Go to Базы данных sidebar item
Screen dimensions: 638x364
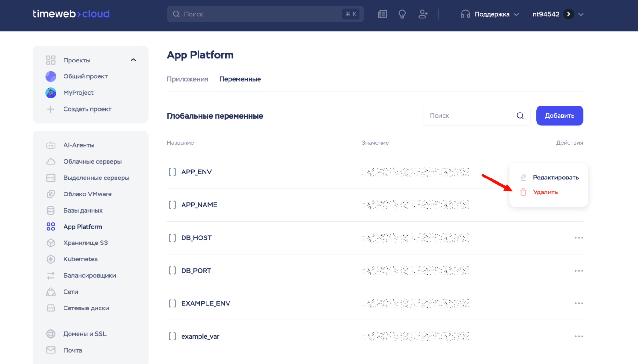click(x=83, y=210)
